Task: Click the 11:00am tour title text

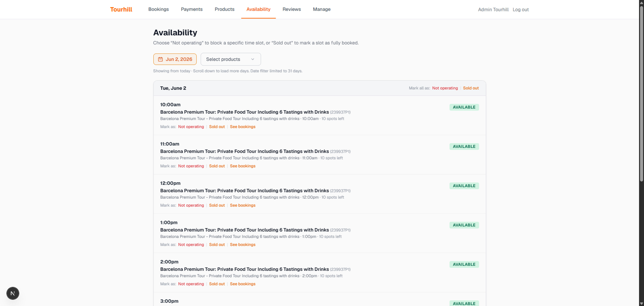Action: [244, 151]
